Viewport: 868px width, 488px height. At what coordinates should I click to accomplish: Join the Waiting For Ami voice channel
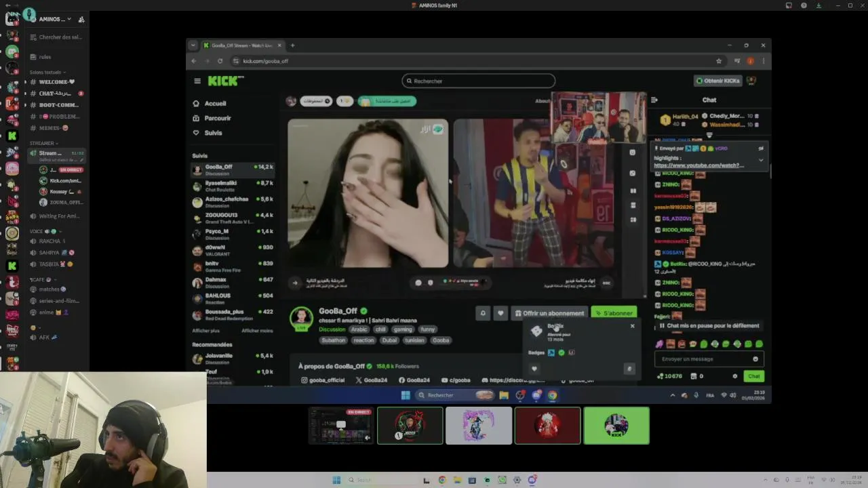tap(56, 216)
